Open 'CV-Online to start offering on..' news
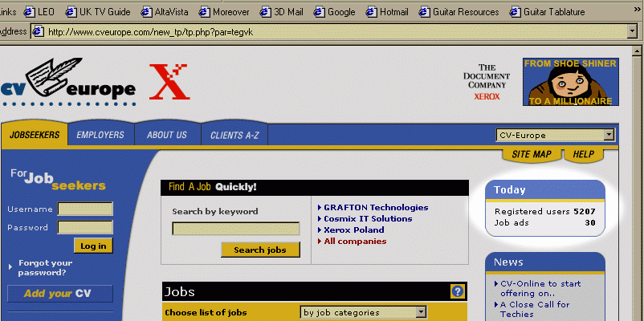 [540, 289]
